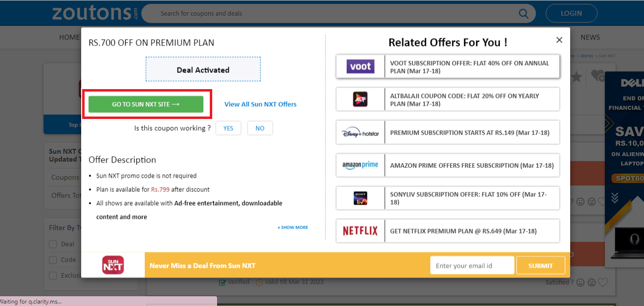The image size is (644, 306).
Task: Open the HOME menu item
Action: click(69, 37)
